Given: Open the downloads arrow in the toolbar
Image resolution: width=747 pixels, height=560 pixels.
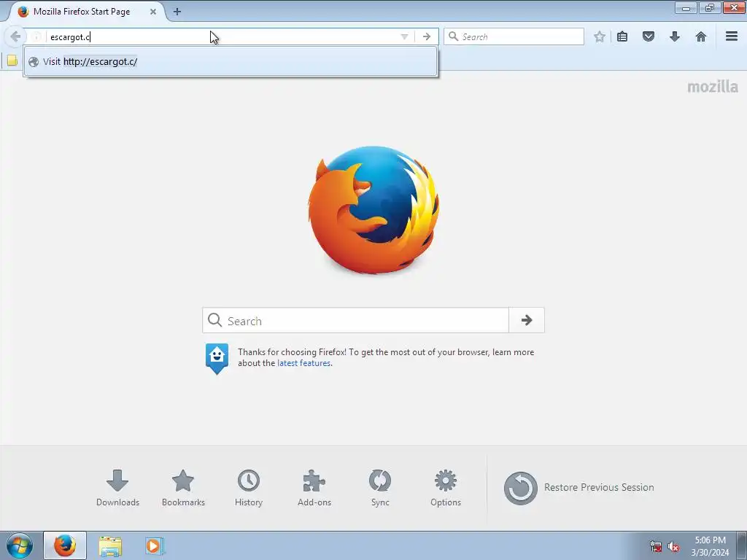Looking at the screenshot, I should click(x=675, y=36).
